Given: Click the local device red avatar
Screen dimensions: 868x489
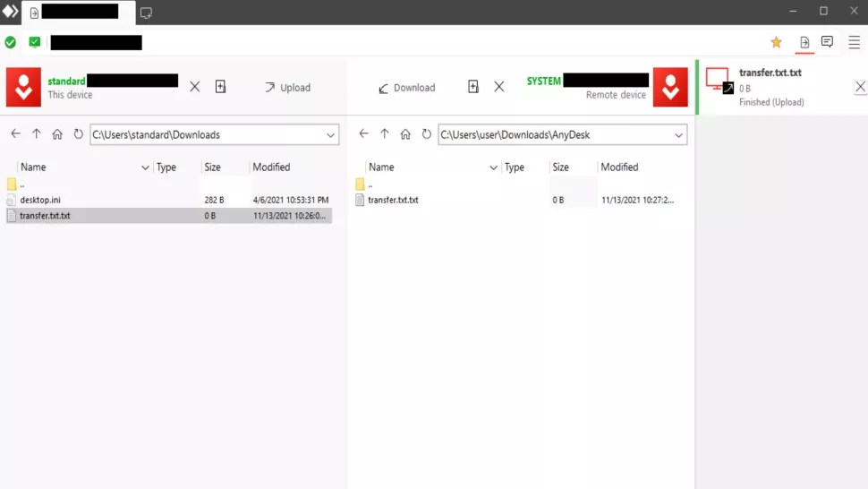Looking at the screenshot, I should (x=23, y=87).
